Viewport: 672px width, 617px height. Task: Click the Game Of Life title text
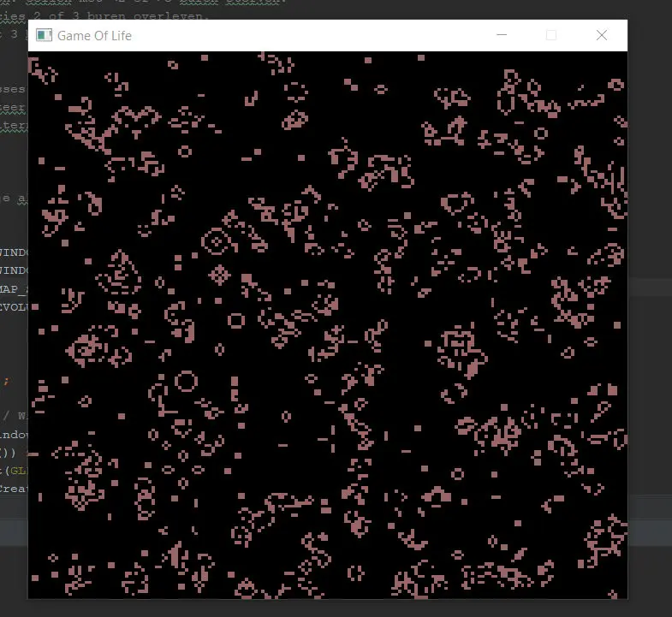94,36
